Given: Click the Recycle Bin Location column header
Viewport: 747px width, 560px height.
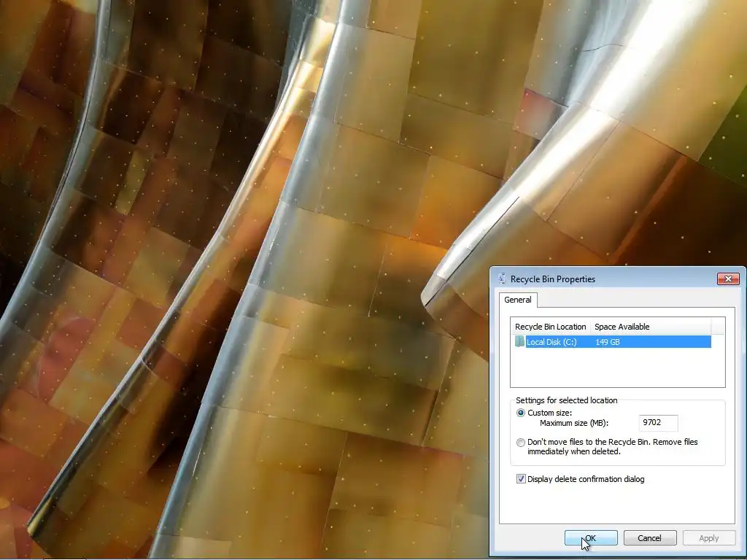Looking at the screenshot, I should click(x=550, y=327).
